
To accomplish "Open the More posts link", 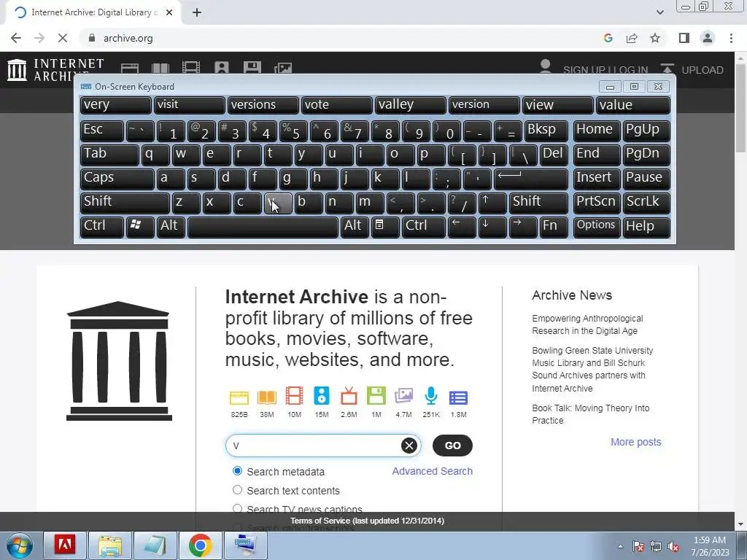I will tap(635, 442).
